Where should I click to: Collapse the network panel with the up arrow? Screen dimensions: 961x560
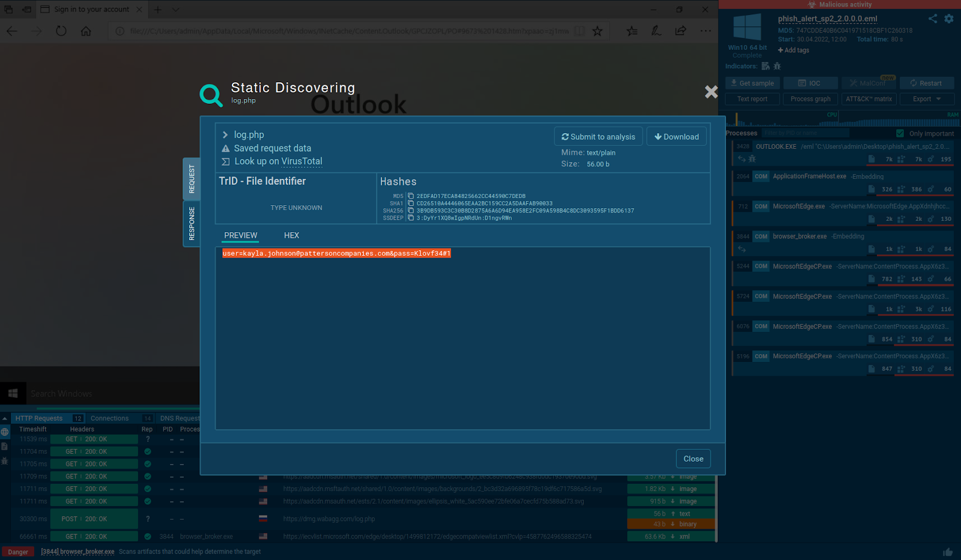pyautogui.click(x=5, y=418)
